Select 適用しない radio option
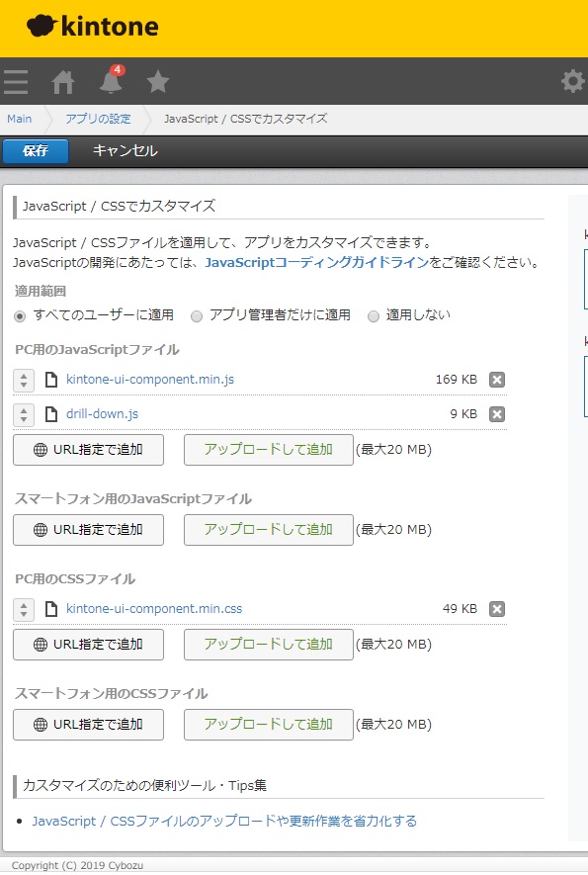 tap(374, 316)
